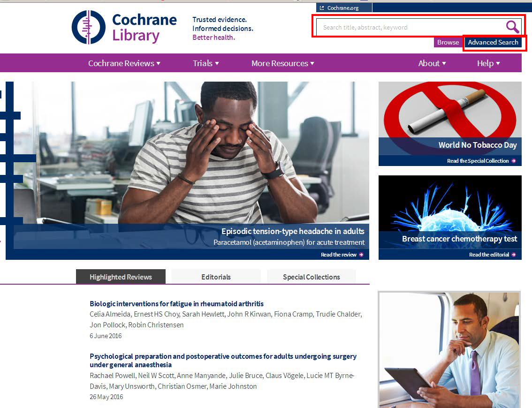532x408 pixels.
Task: Expand the Help menu
Action: [x=488, y=63]
